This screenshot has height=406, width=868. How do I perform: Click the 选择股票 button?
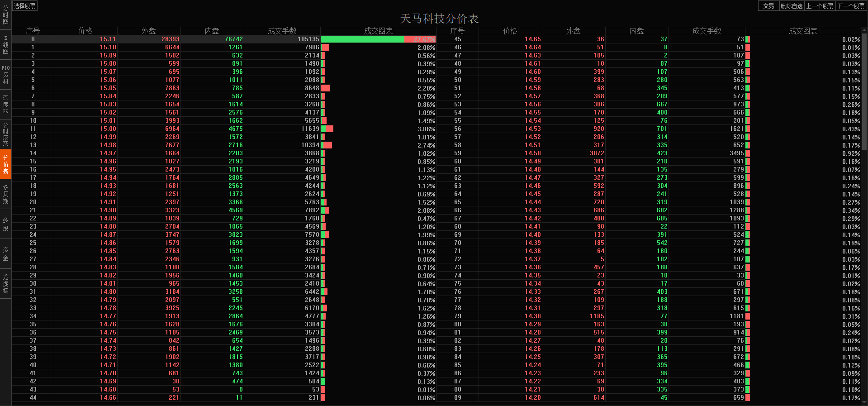[x=24, y=6]
